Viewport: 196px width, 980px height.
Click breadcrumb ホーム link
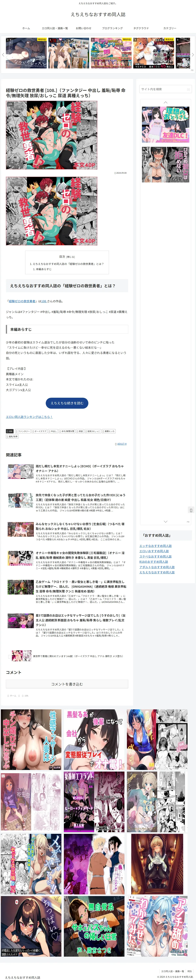[x=13, y=696]
